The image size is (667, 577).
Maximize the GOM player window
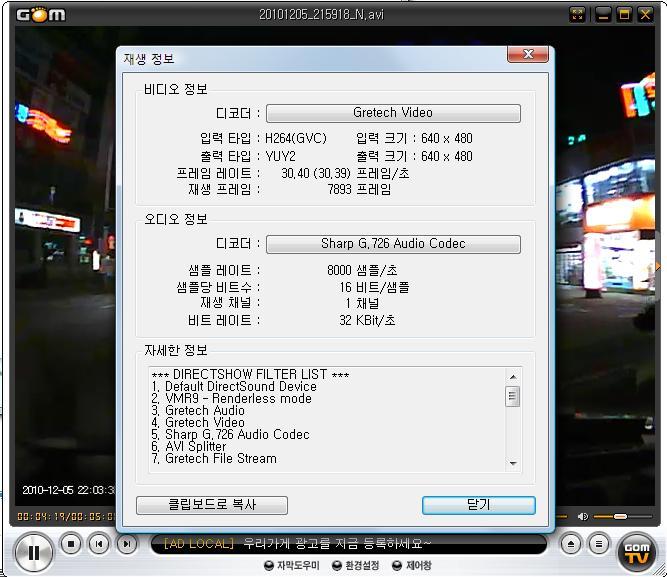(x=624, y=15)
